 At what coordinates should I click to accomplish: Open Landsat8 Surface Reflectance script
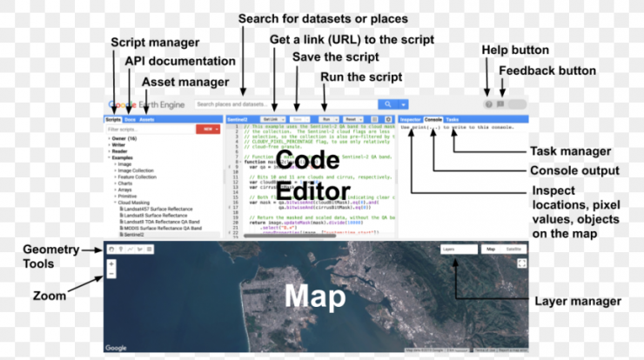[155, 216]
